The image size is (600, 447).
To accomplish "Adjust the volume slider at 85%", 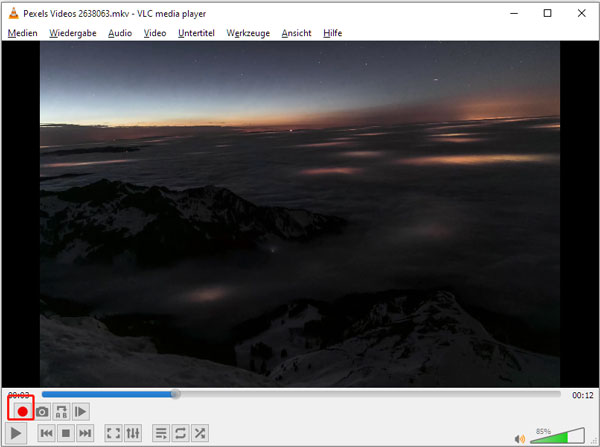I will click(560, 437).
